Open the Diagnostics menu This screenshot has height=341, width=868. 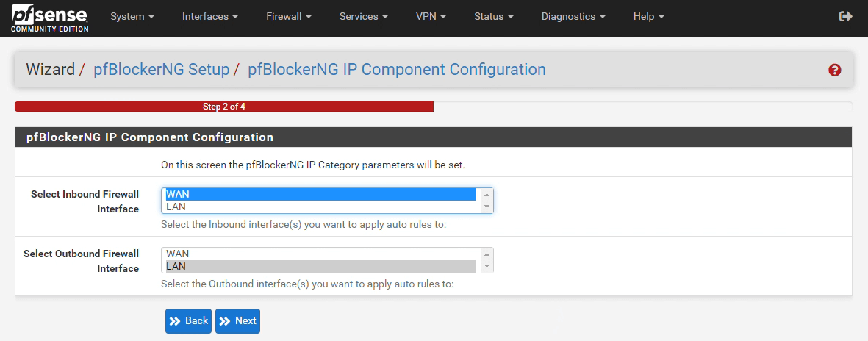tap(573, 16)
